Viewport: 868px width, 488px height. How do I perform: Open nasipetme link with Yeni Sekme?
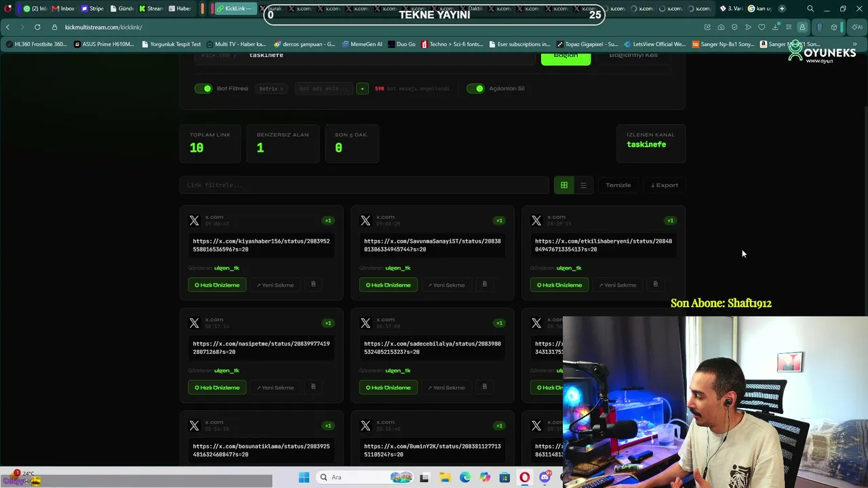pos(275,388)
